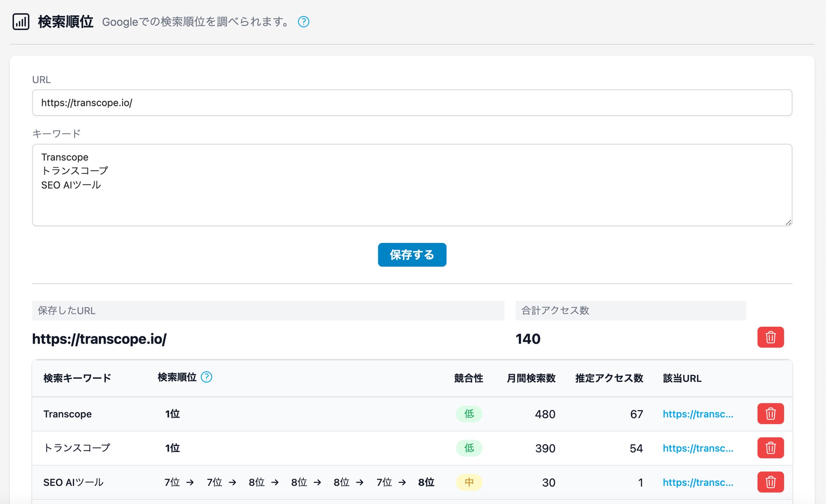Delete the SEO AIツール keyword row

[x=770, y=482]
